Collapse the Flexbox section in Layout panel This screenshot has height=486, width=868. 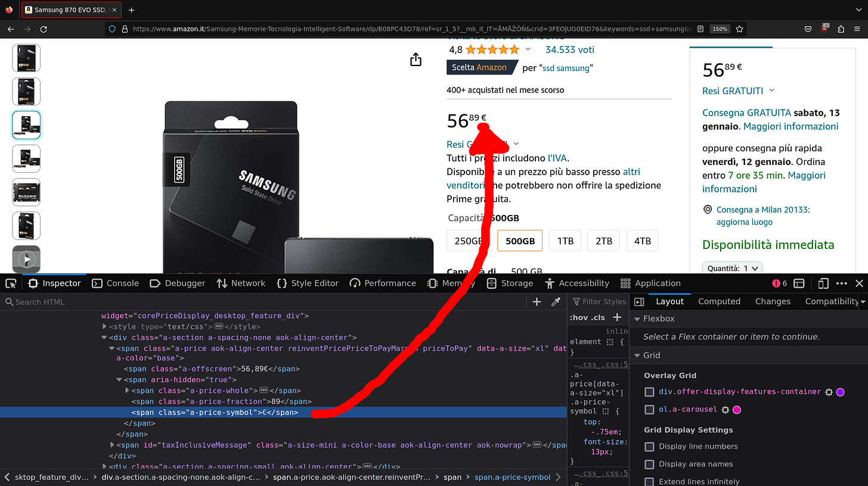tap(637, 319)
